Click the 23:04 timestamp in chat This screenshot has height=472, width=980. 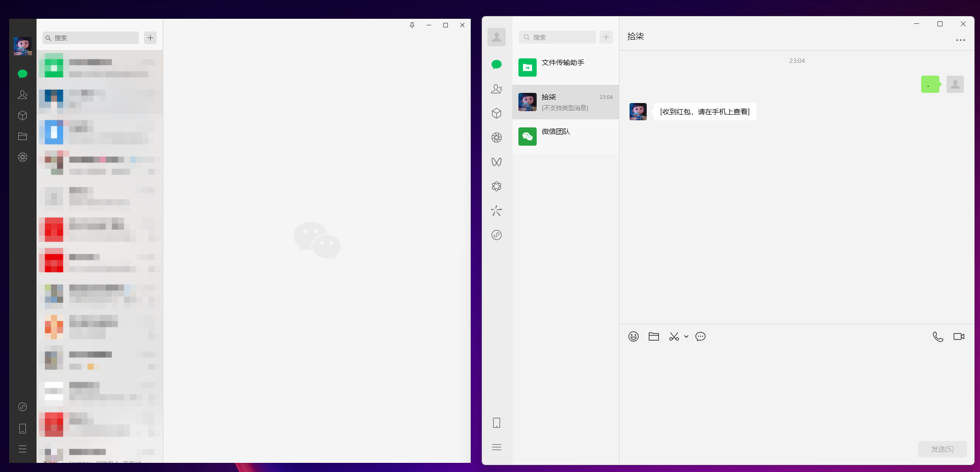coord(797,61)
